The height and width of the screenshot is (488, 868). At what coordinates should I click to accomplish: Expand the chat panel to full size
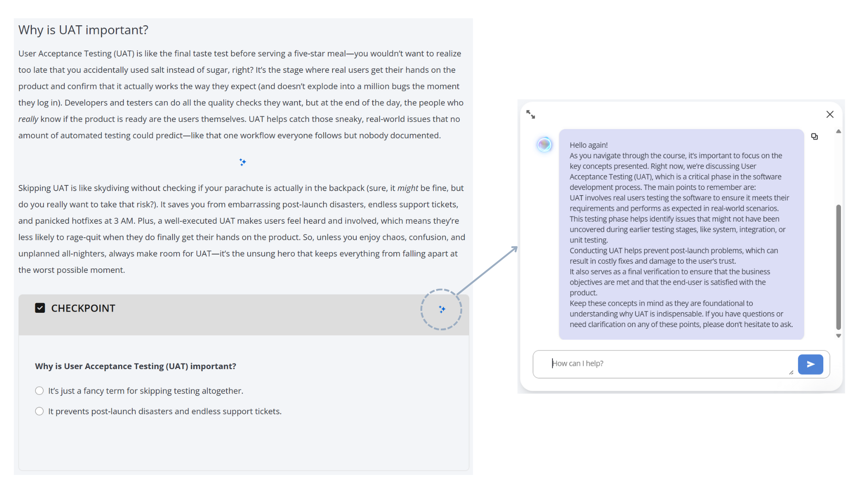tap(531, 115)
